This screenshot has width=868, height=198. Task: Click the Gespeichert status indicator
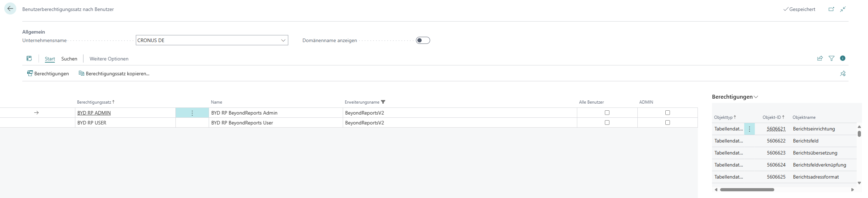tap(799, 9)
